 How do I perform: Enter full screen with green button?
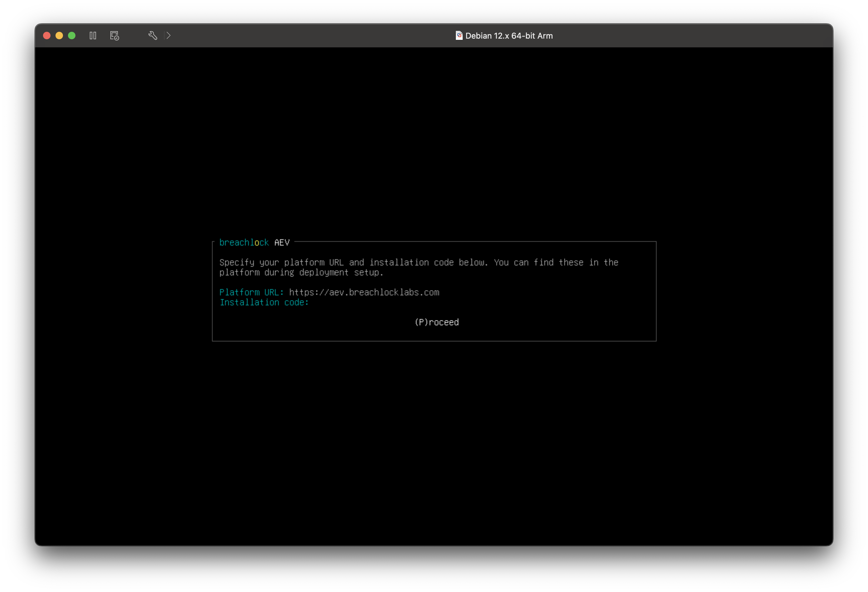pos(72,36)
